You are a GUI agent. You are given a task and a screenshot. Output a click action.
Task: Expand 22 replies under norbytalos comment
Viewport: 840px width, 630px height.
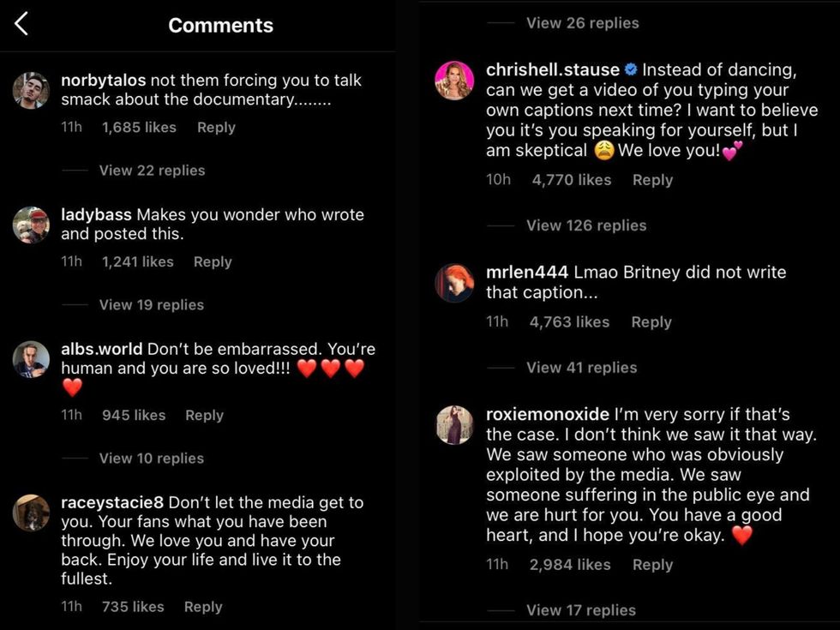(x=152, y=171)
